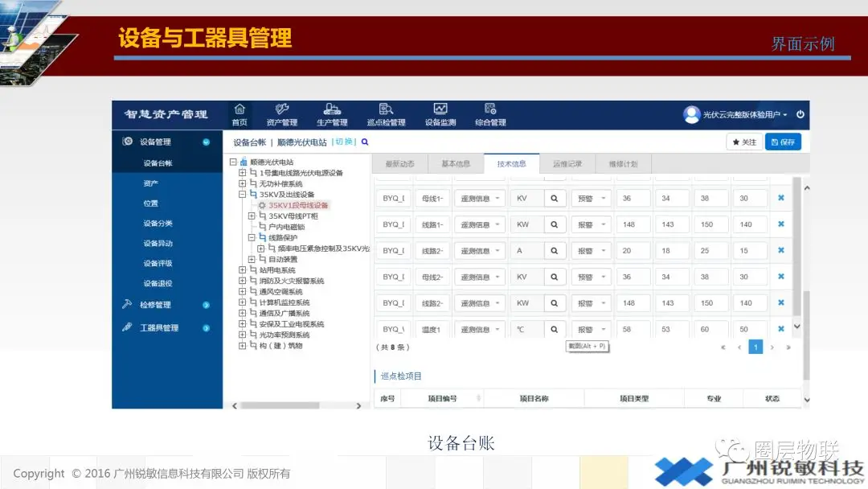Open 巡点检管理 in top navigation
868x489 pixels.
pos(386,115)
